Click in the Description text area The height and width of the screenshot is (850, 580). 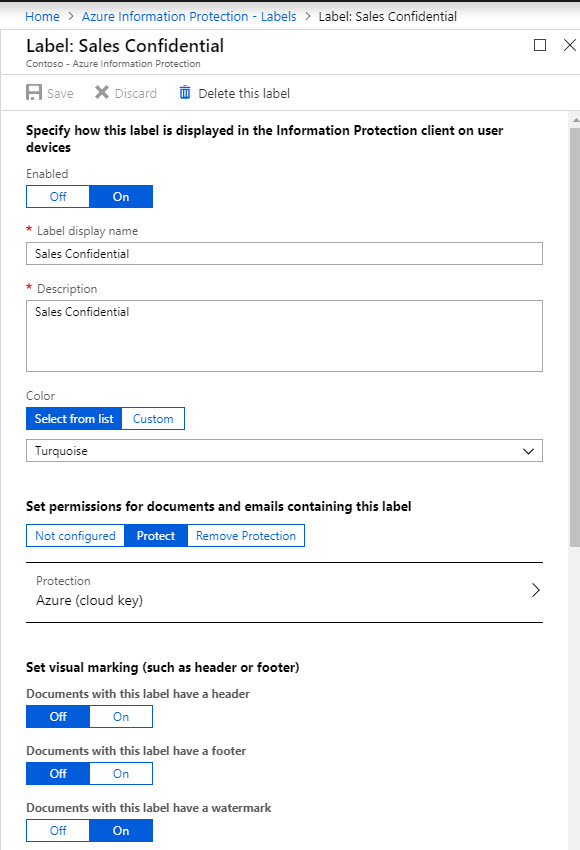(x=284, y=336)
